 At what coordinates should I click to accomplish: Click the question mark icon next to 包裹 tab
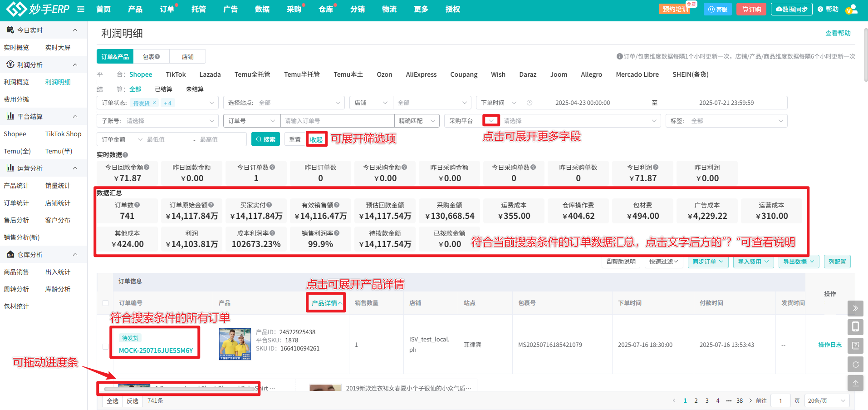coord(157,57)
